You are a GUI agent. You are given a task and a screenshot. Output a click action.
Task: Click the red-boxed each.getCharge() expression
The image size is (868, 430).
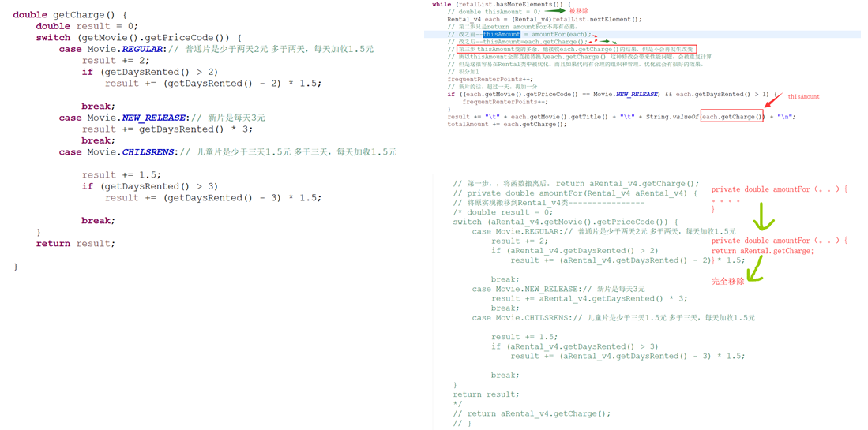(x=732, y=117)
